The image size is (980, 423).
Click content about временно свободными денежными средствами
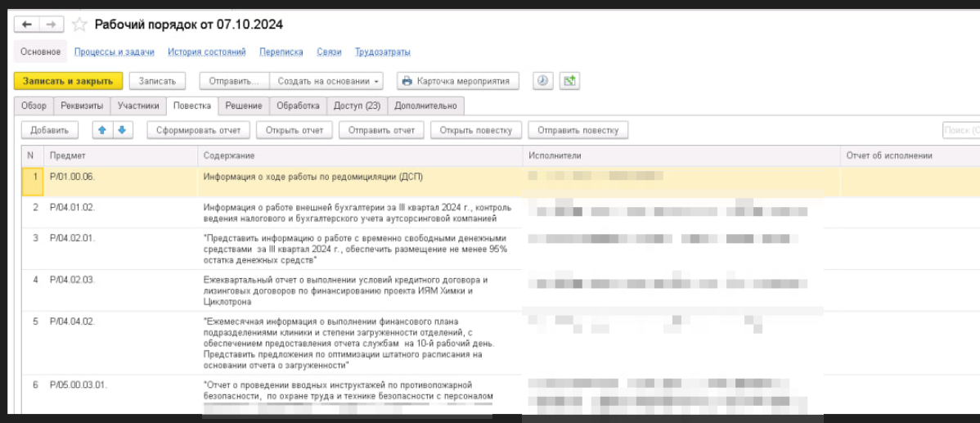[356, 249]
